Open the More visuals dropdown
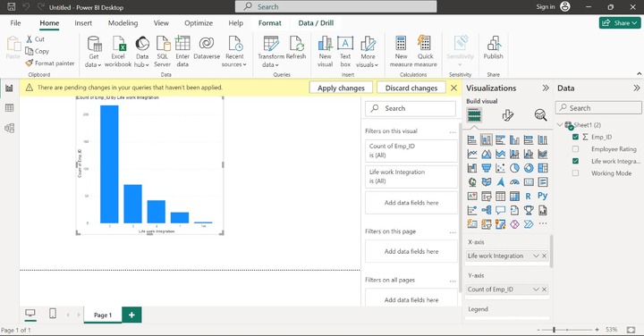This screenshot has height=336, width=644. pos(368,52)
